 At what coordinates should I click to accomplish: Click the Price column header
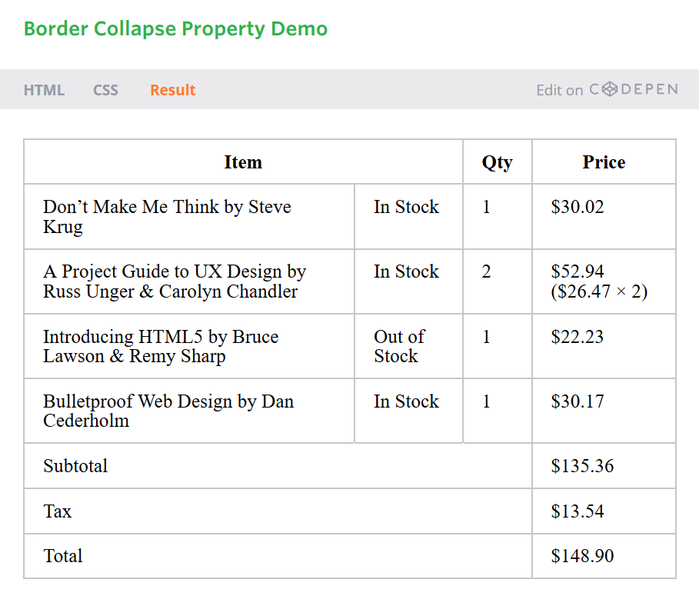click(x=604, y=162)
